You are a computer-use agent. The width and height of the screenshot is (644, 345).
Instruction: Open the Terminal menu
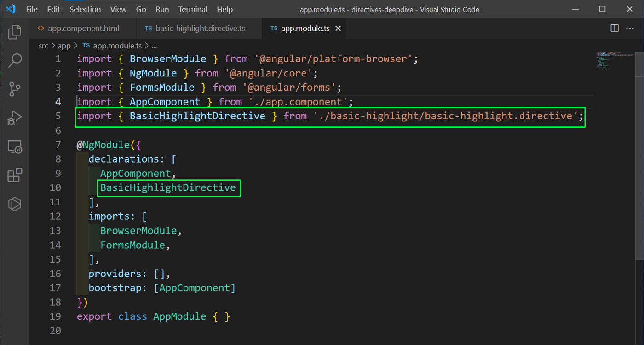pos(193,9)
